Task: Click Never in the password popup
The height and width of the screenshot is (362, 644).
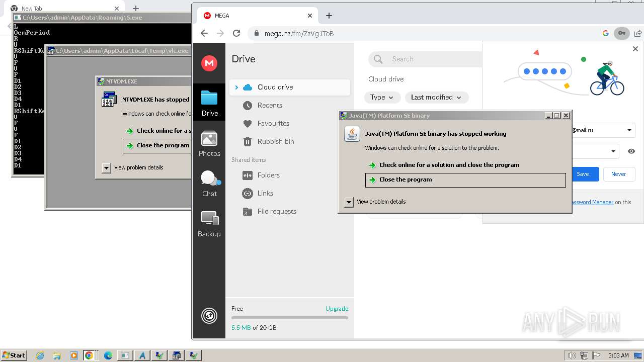Action: click(x=618, y=174)
